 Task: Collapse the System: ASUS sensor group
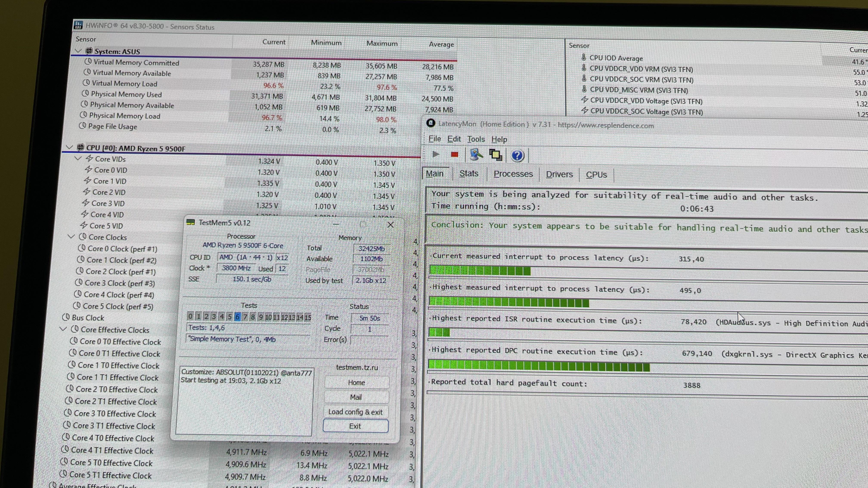(79, 51)
